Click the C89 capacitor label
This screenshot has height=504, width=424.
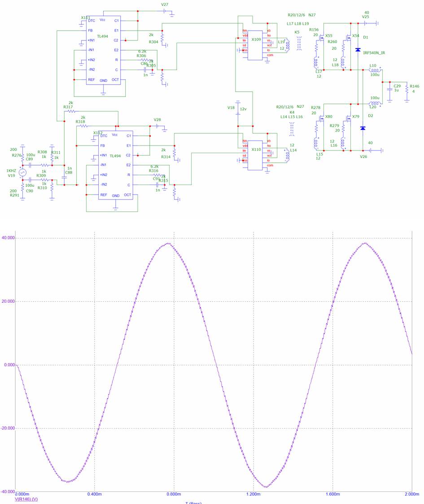pos(29,159)
